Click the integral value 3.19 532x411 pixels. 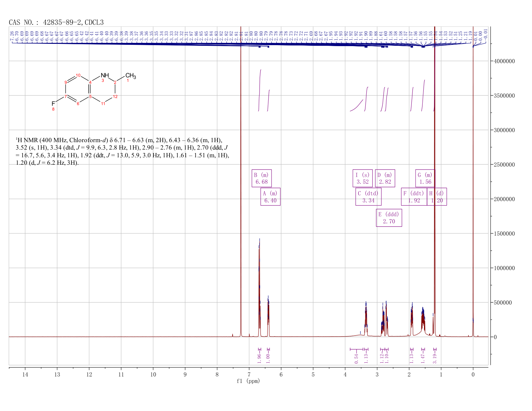(x=435, y=358)
